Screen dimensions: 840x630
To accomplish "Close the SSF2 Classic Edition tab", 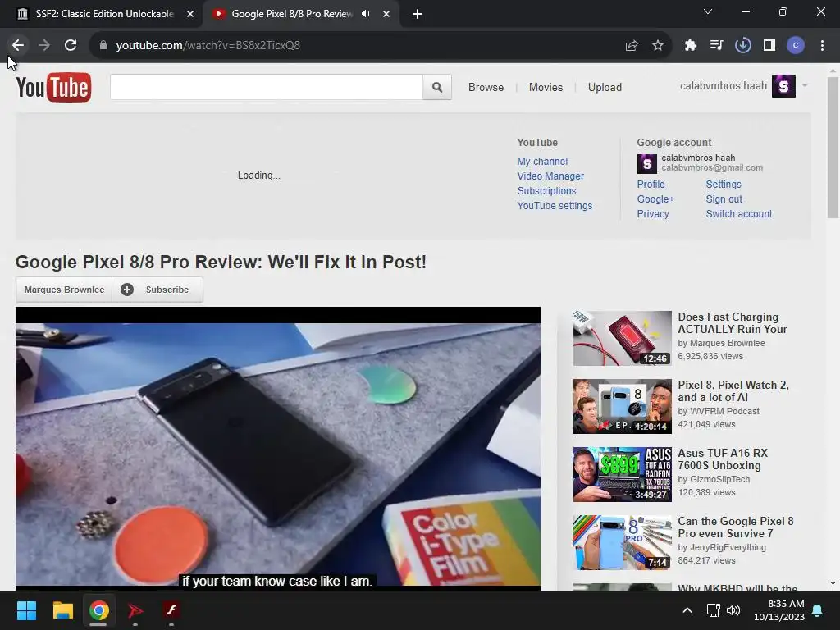I will (190, 14).
